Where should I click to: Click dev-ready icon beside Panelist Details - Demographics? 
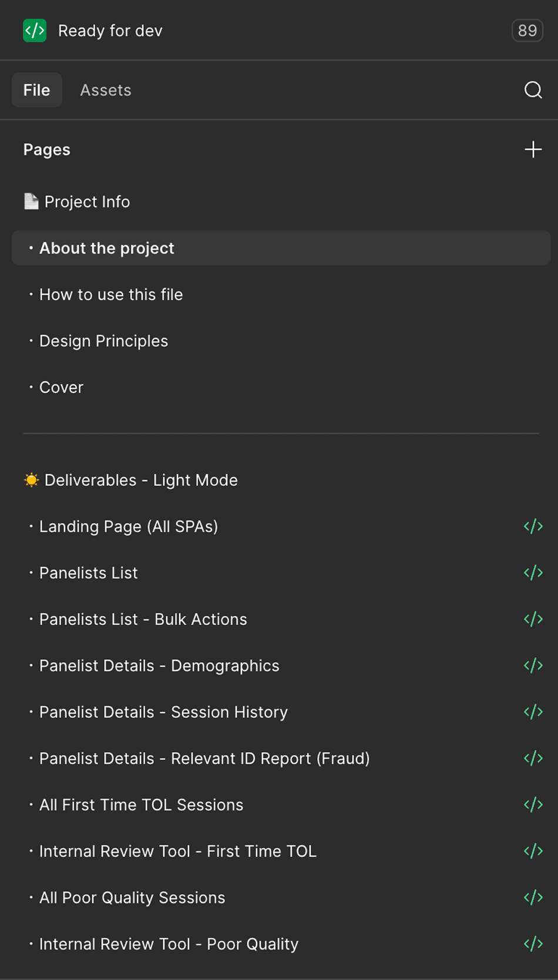click(x=533, y=666)
